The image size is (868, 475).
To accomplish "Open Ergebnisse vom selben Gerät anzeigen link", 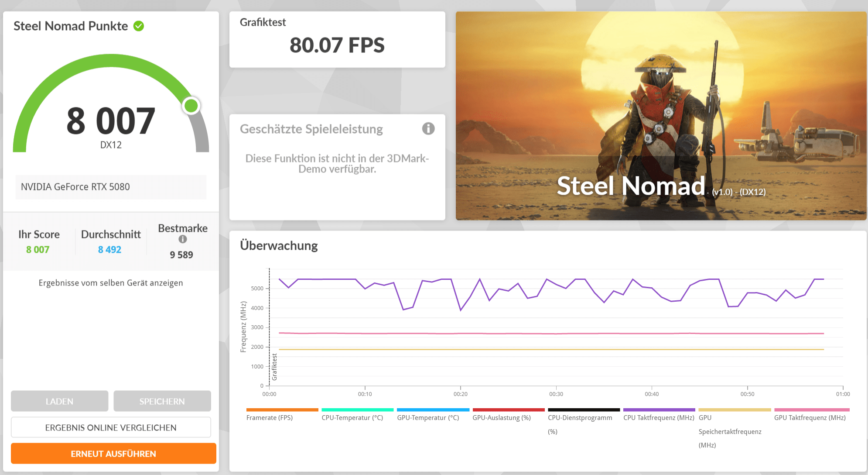I will [x=111, y=283].
